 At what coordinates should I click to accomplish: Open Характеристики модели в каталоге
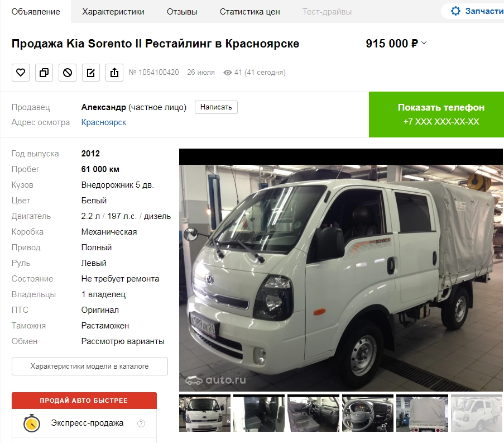pyautogui.click(x=90, y=366)
